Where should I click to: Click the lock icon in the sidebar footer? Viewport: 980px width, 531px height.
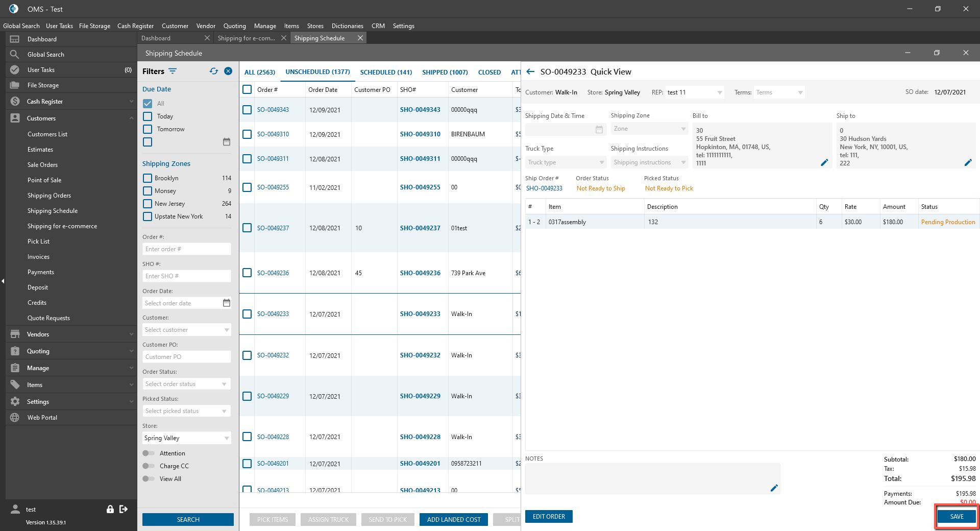pyautogui.click(x=110, y=509)
